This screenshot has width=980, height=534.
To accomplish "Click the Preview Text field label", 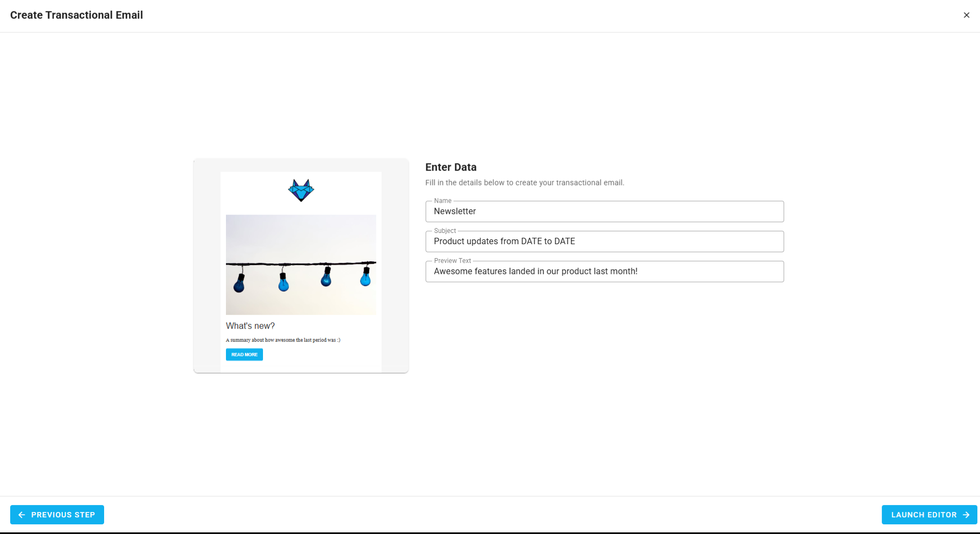I will 452,260.
